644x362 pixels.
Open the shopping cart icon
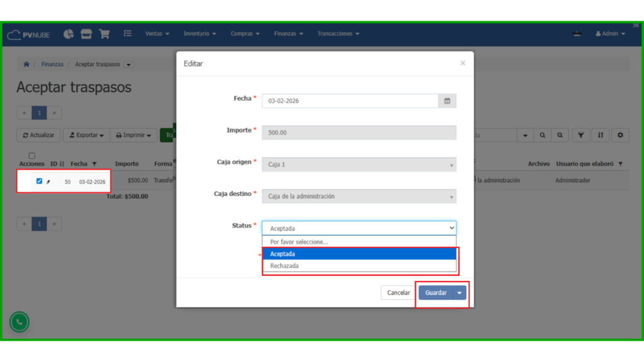pos(104,34)
